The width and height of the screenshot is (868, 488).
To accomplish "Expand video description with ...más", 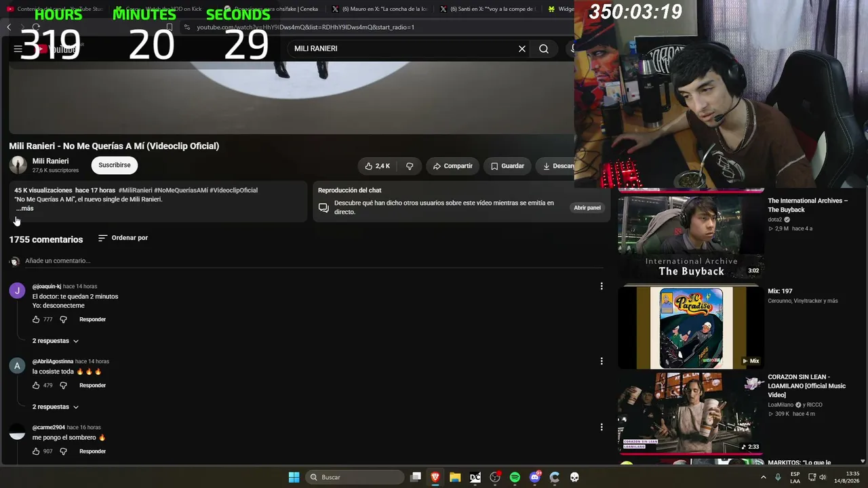I will 24,209.
